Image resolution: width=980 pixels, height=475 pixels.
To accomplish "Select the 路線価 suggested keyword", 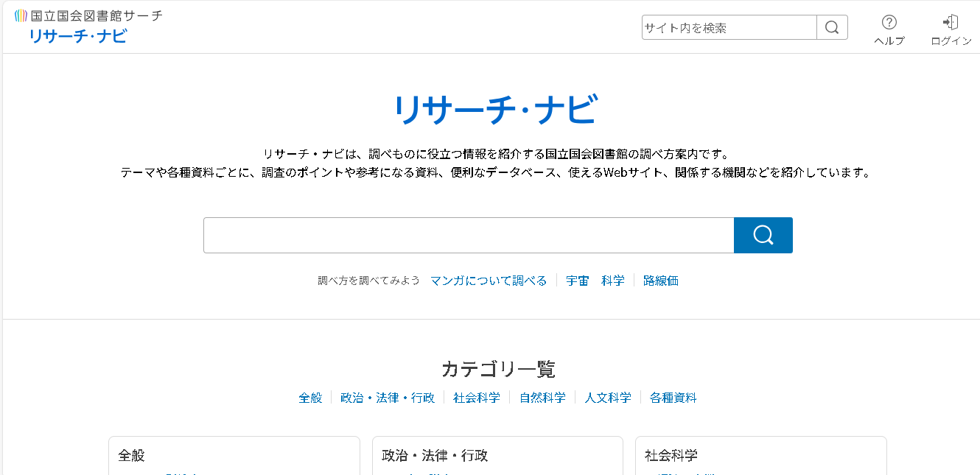I will [661, 281].
